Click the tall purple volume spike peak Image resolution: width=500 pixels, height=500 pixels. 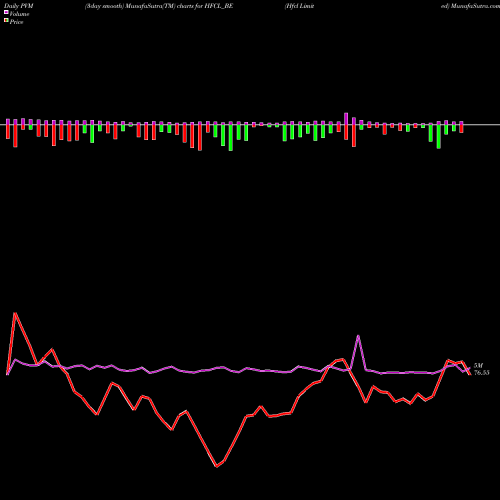[x=358, y=336]
